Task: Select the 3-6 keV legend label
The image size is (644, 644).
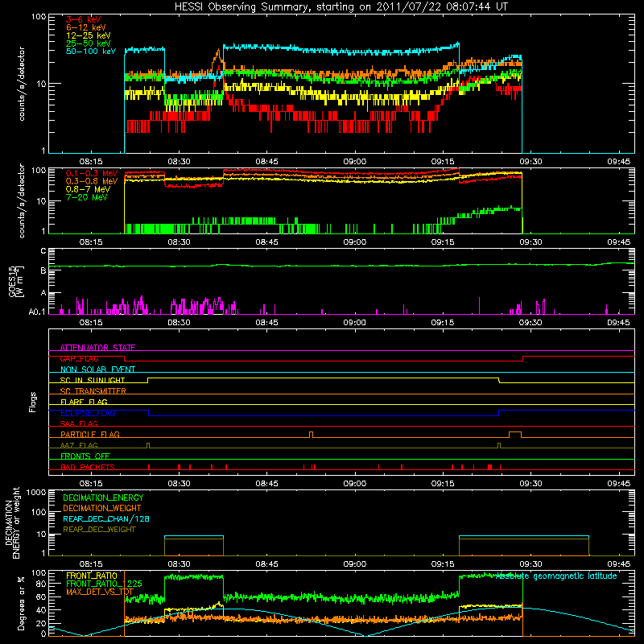Action: (83, 19)
